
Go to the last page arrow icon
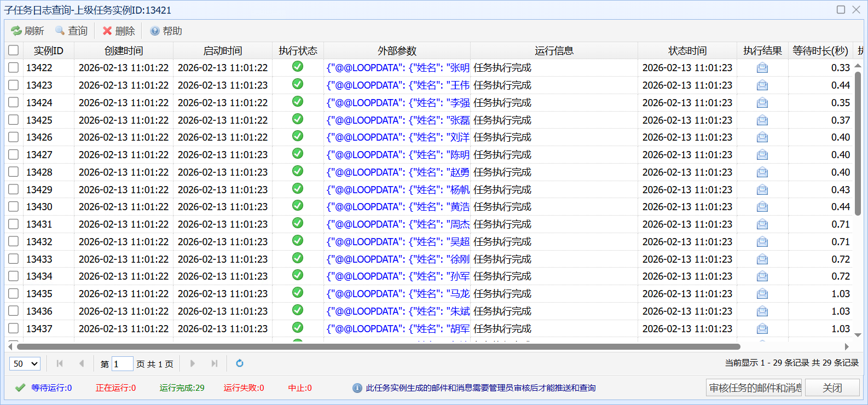pos(215,363)
